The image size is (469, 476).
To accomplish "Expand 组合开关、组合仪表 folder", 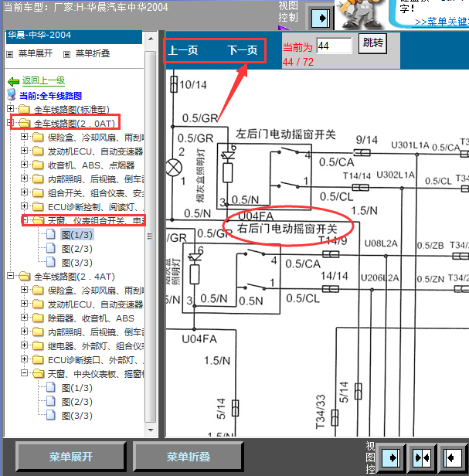I will coord(24,192).
